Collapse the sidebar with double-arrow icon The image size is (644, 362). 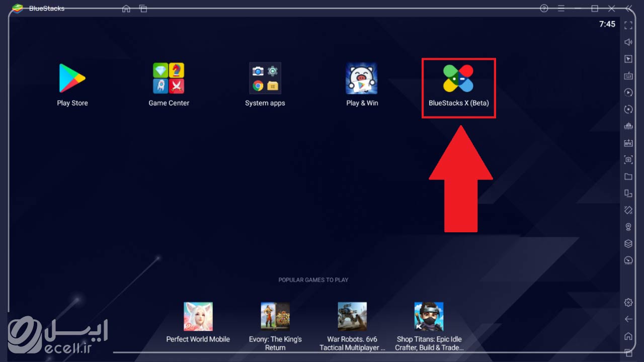(629, 9)
